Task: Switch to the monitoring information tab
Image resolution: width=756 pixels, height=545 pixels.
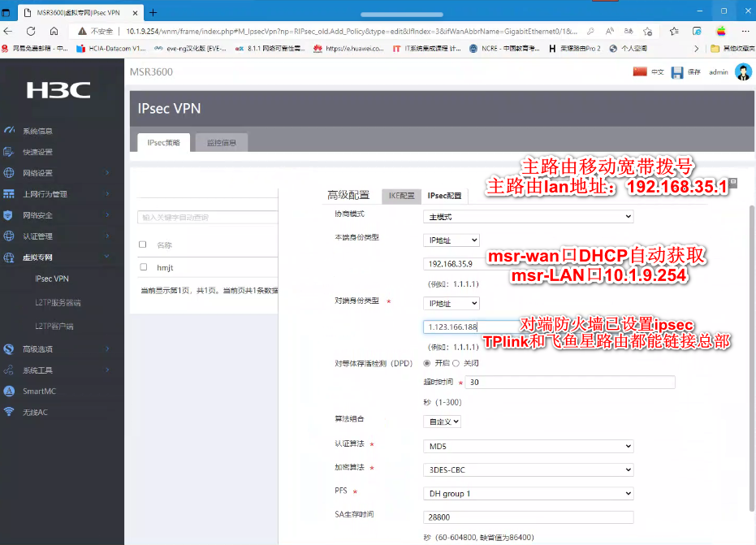Action: pyautogui.click(x=222, y=143)
